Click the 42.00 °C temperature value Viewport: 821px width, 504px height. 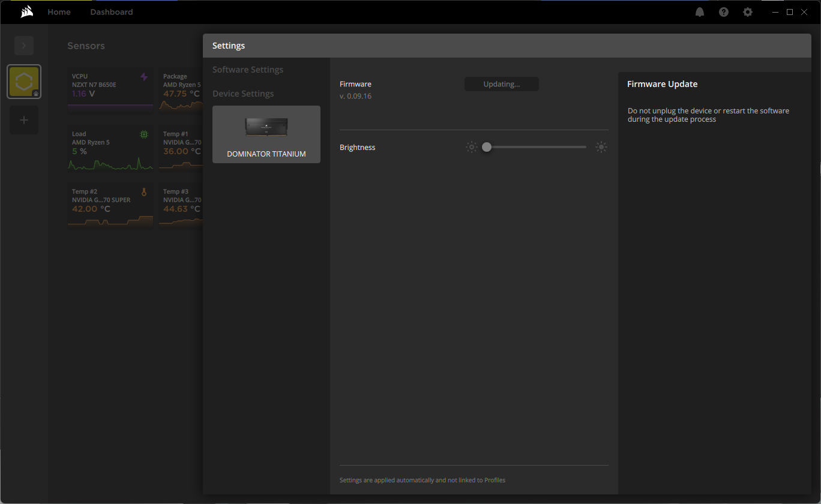[x=91, y=209]
